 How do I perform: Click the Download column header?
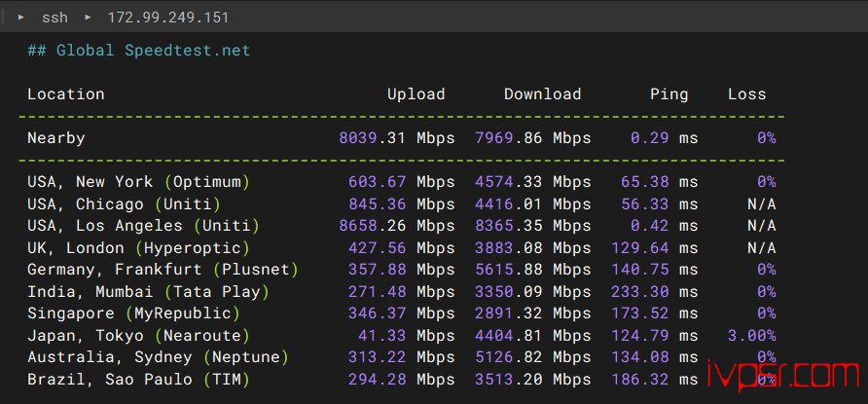(x=543, y=94)
